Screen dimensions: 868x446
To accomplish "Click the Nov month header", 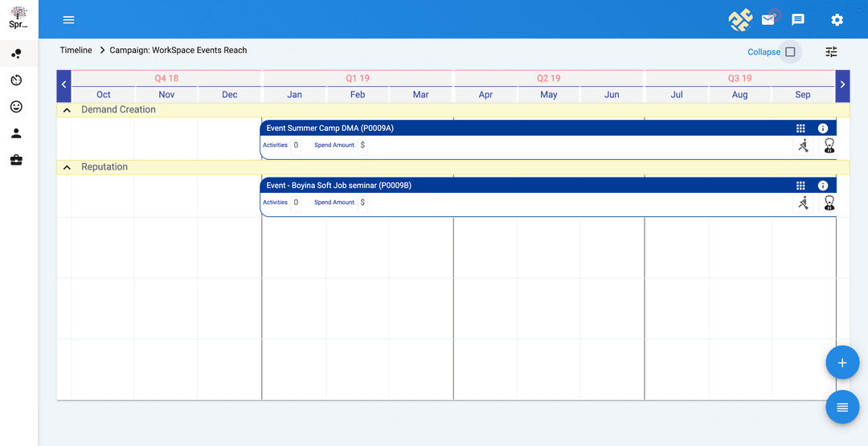I will pos(166,95).
